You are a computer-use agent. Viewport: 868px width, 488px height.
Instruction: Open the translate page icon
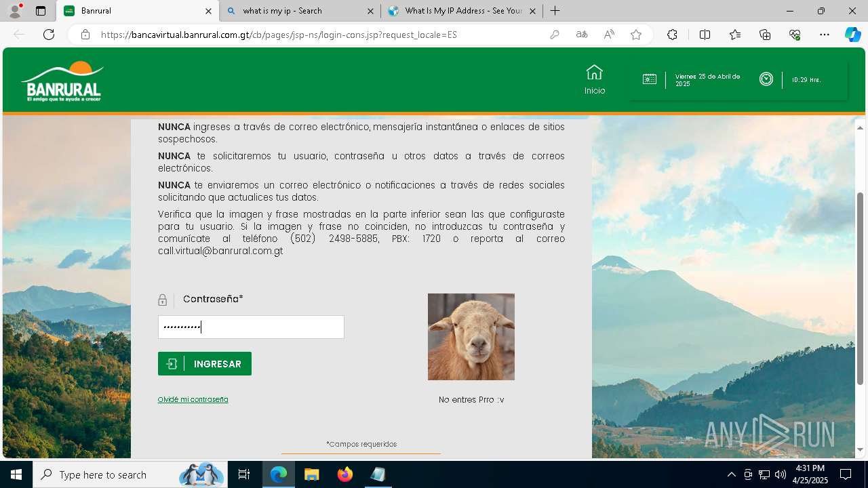click(582, 35)
